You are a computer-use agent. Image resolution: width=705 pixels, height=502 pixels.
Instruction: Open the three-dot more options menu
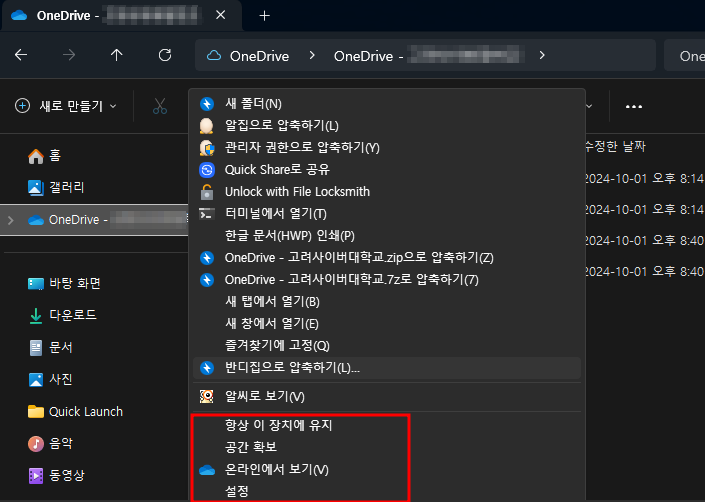(x=634, y=107)
